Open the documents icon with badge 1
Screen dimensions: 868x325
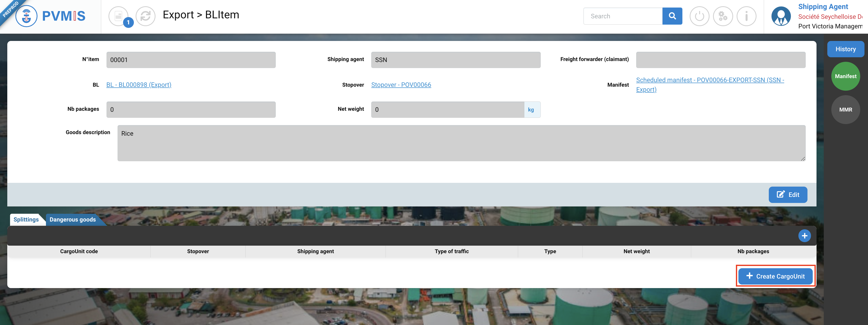pos(119,16)
